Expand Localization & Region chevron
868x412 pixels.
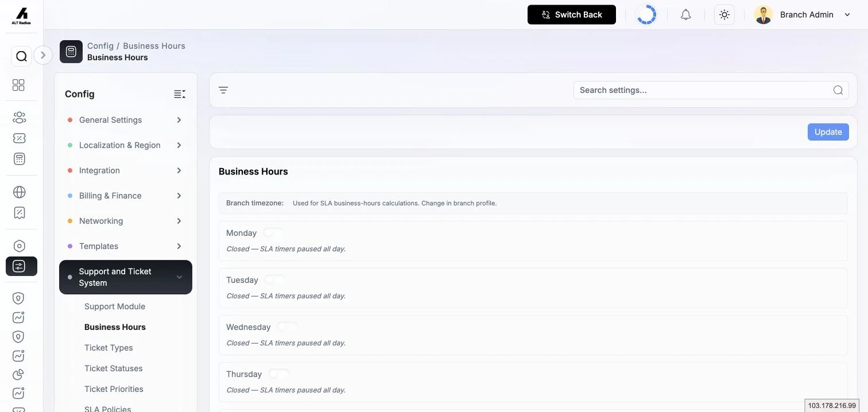pyautogui.click(x=179, y=145)
